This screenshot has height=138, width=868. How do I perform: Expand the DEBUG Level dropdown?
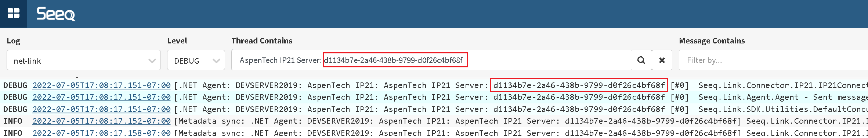[x=196, y=60]
